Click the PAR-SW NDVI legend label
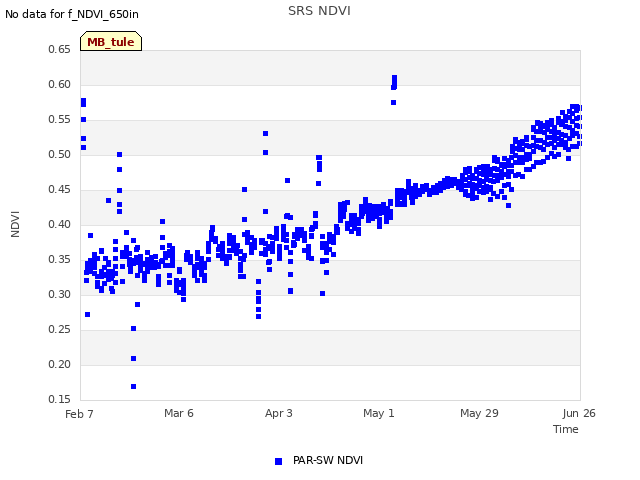The height and width of the screenshot is (480, 640). [x=328, y=460]
